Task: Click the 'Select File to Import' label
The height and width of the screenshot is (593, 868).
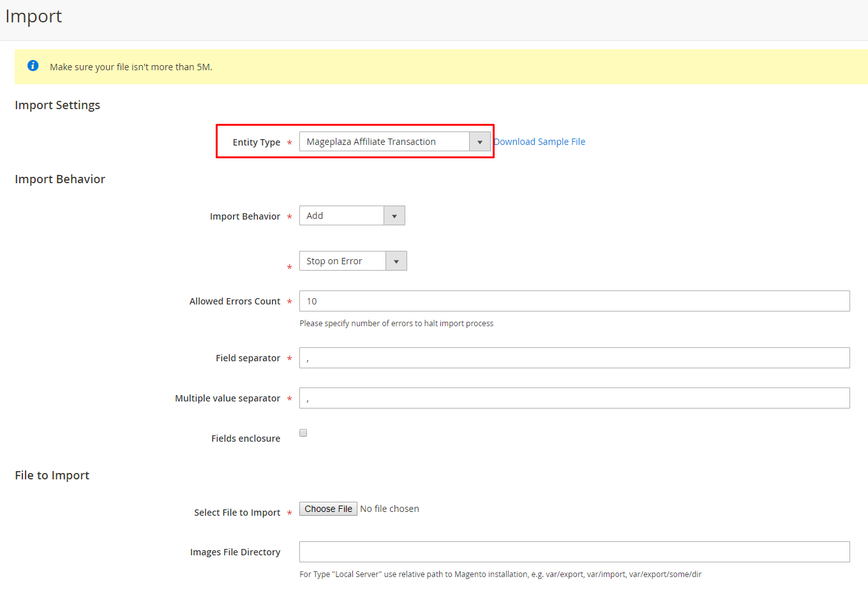Action: (237, 513)
